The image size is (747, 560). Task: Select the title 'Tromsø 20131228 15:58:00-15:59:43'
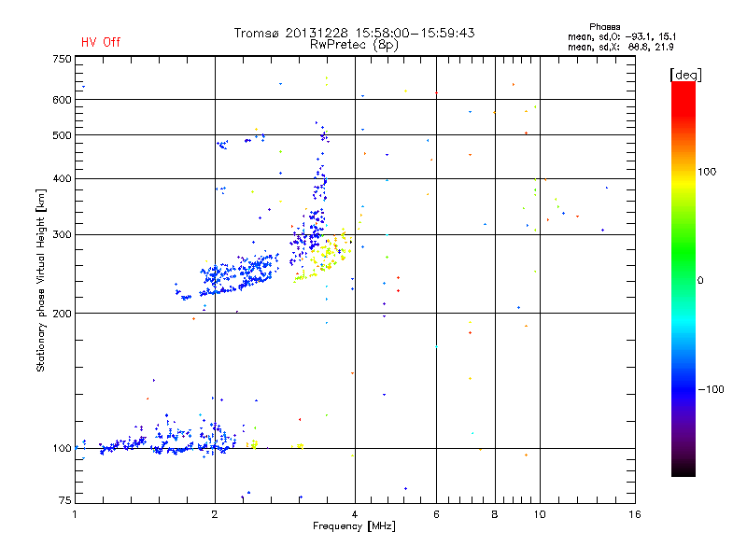click(x=355, y=33)
